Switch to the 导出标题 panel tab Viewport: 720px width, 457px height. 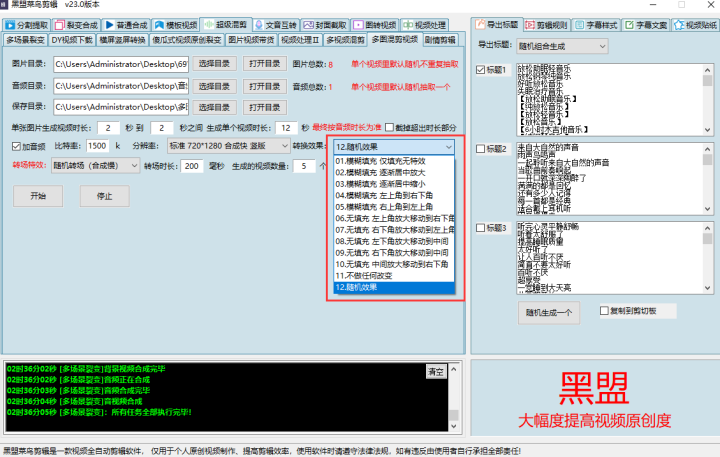click(x=497, y=24)
